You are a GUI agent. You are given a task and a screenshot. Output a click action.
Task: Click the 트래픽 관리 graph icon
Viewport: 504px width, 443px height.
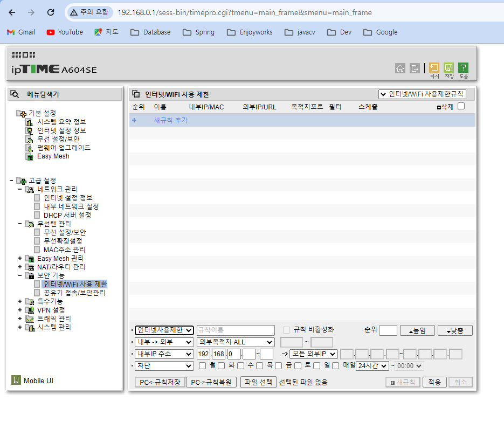click(x=30, y=319)
